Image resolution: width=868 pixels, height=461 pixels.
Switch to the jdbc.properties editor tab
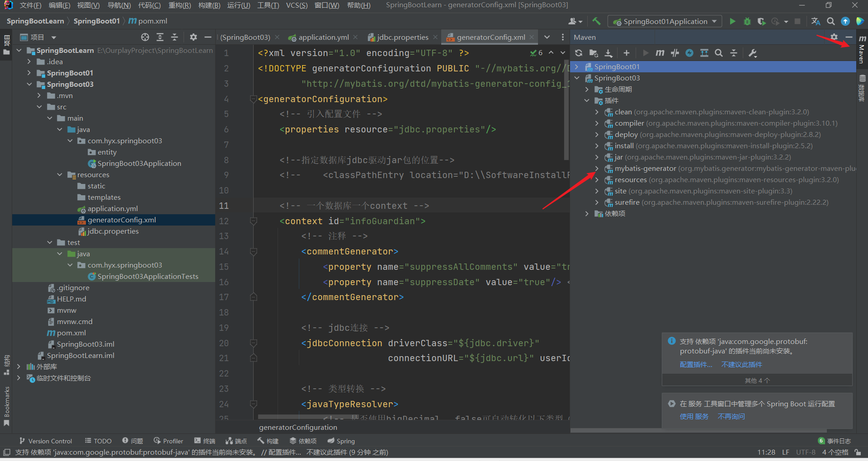click(x=402, y=37)
